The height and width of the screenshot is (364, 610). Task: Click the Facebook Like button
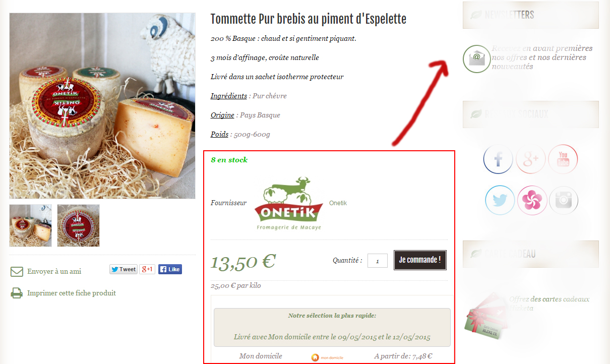pyautogui.click(x=170, y=269)
